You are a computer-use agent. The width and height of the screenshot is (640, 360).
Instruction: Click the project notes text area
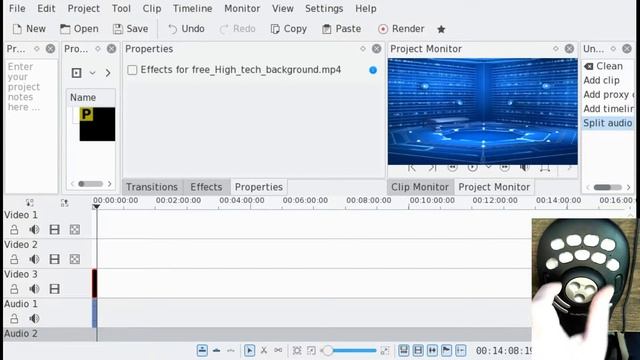pos(31,127)
